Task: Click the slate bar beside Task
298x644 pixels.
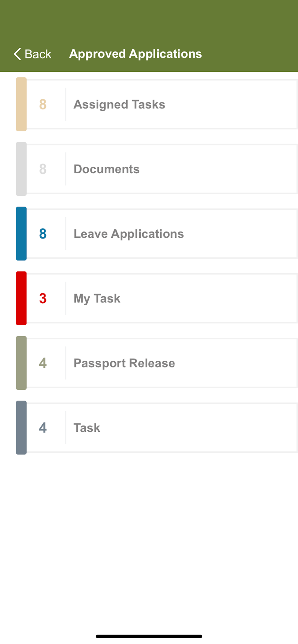Action: pos(21,428)
